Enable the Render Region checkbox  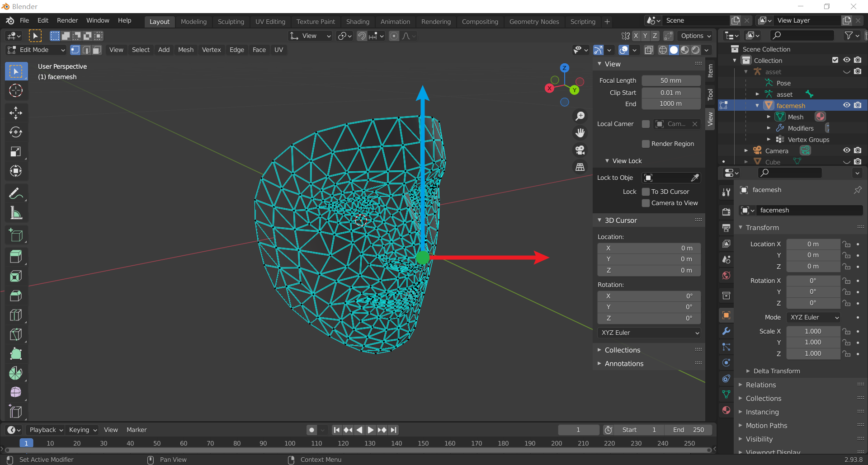[646, 144]
